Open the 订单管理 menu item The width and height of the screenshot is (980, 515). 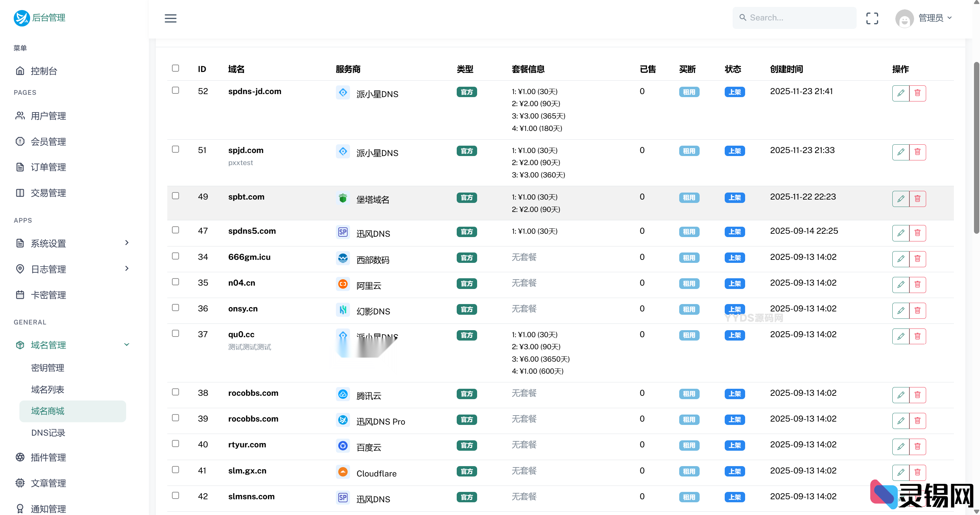(x=48, y=167)
